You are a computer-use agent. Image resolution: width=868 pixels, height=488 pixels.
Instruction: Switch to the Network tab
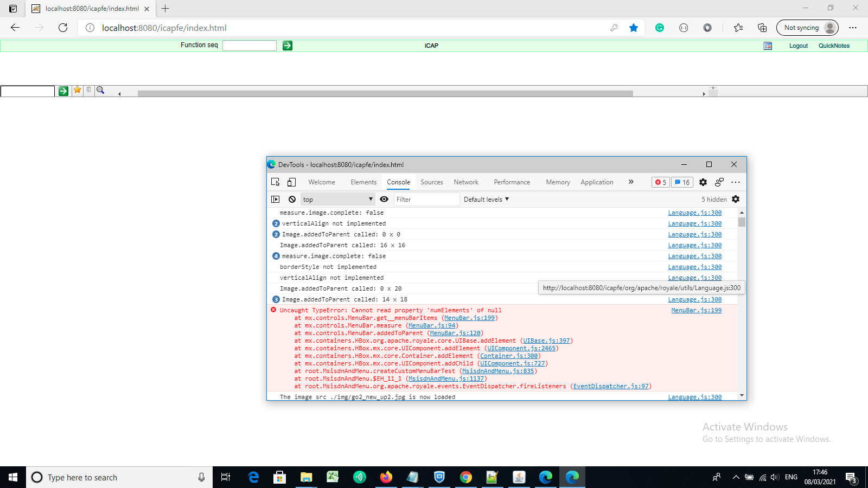466,182
